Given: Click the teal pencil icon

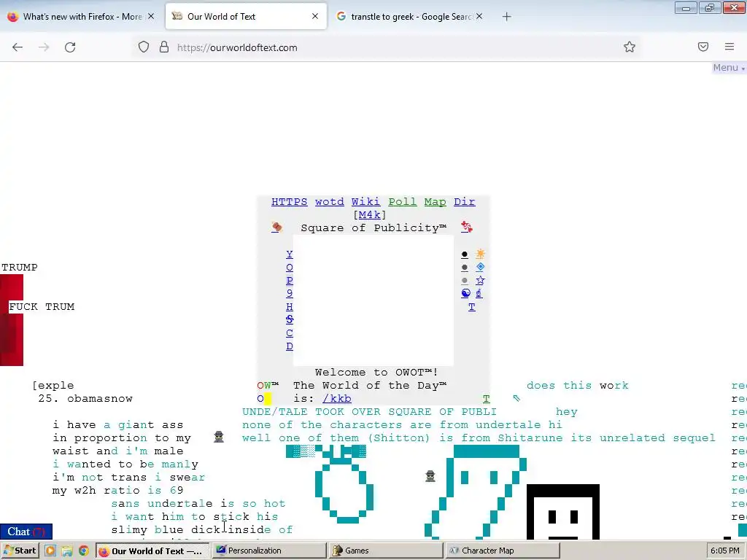Looking at the screenshot, I should coord(516,397).
